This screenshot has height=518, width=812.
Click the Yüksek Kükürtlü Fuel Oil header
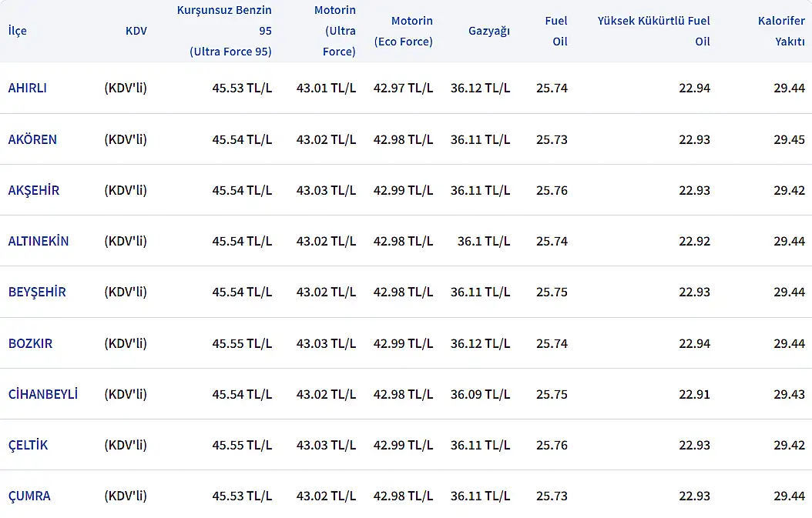tap(653, 31)
